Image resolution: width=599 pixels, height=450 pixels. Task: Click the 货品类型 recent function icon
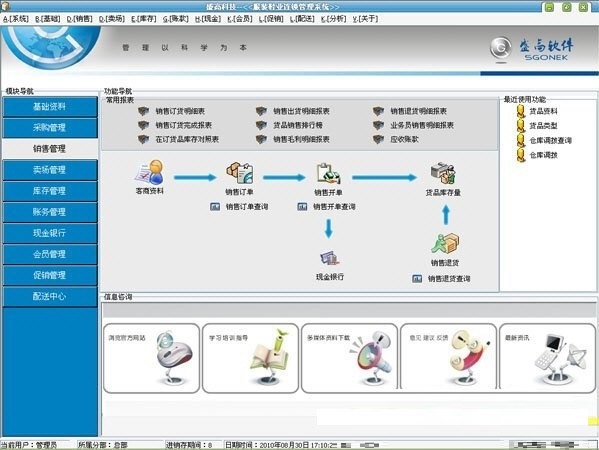(521, 126)
